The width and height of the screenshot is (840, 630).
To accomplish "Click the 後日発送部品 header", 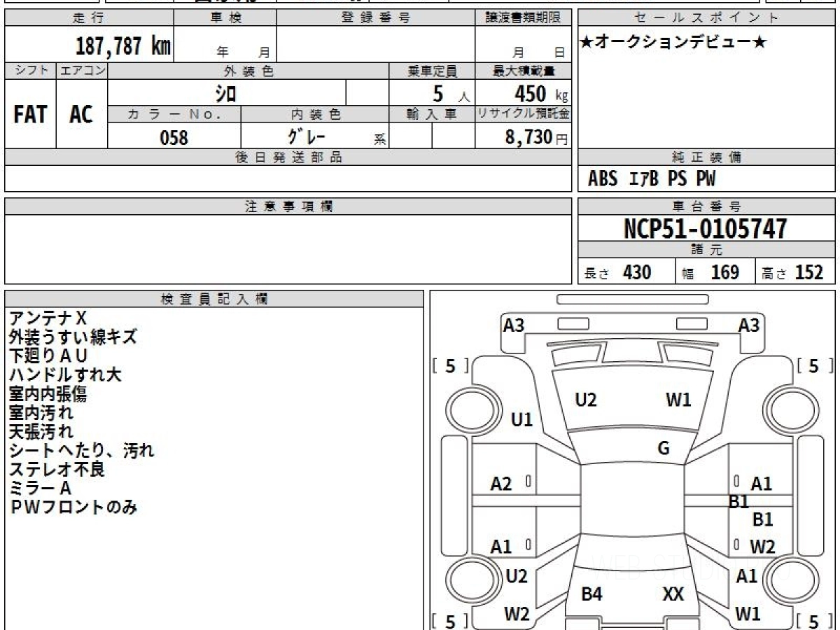I will pos(288,157).
